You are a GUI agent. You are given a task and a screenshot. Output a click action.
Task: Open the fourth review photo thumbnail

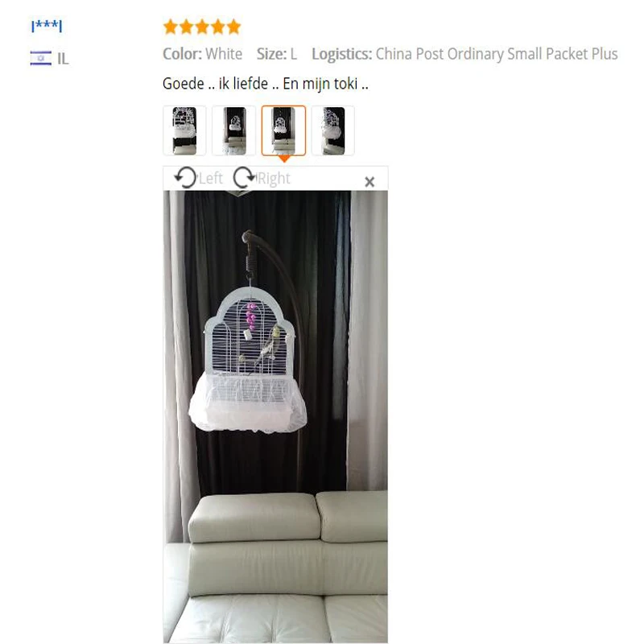(333, 130)
